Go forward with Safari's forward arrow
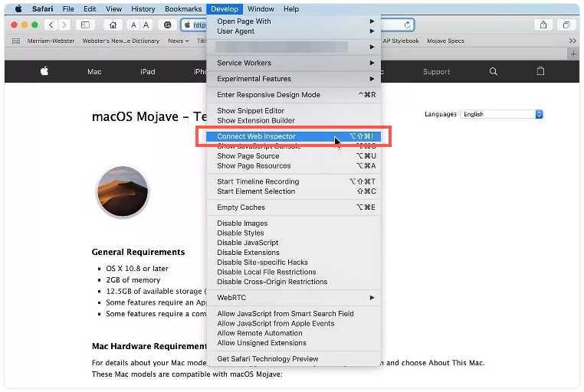This screenshot has width=584, height=392. point(64,25)
